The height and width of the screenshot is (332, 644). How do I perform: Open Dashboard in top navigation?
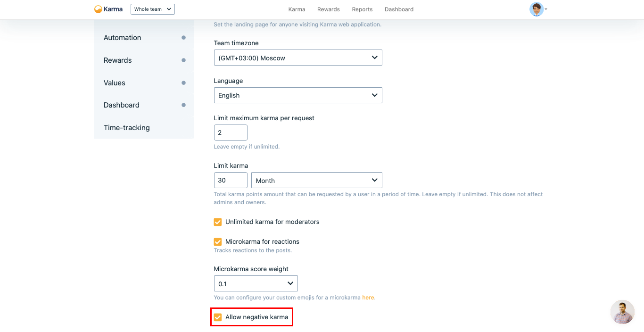(399, 9)
